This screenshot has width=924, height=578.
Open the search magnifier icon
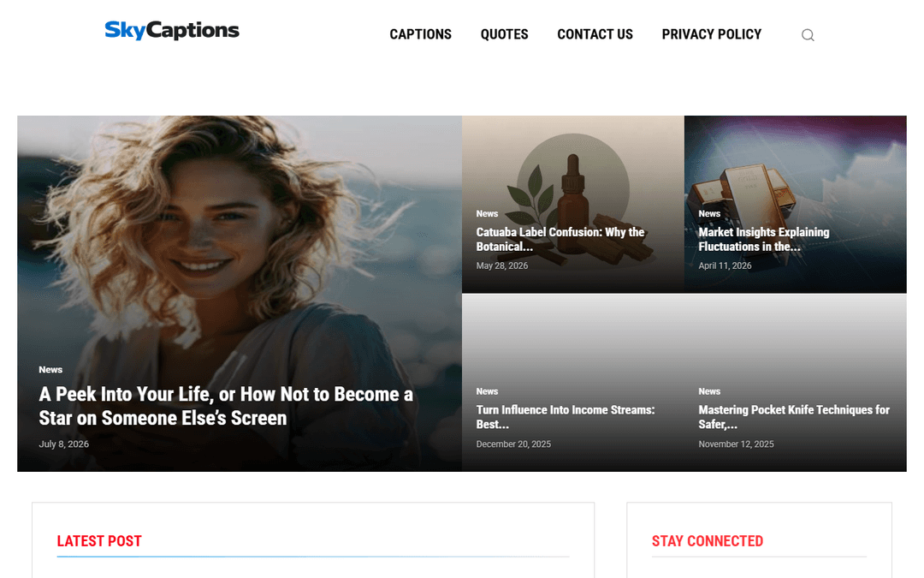click(x=808, y=35)
